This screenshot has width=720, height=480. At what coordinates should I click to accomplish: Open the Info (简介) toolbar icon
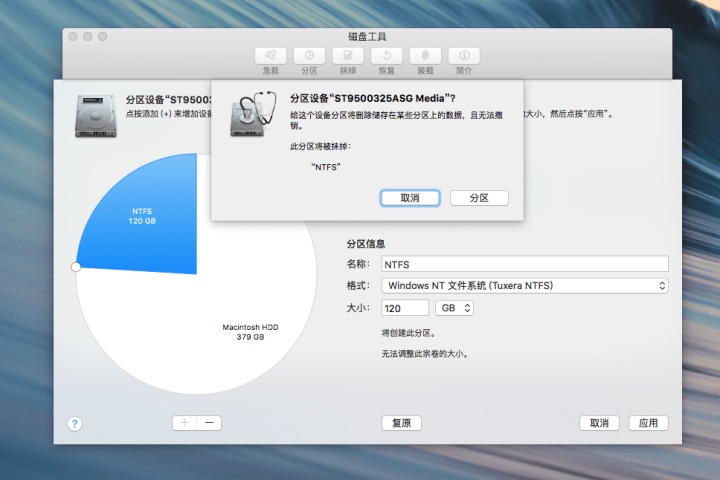click(464, 56)
